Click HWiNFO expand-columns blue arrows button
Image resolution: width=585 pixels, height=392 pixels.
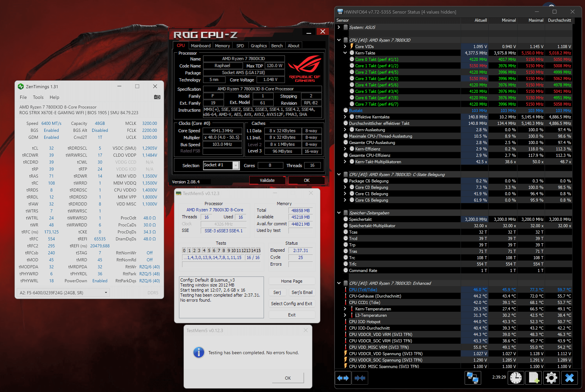pos(343,378)
